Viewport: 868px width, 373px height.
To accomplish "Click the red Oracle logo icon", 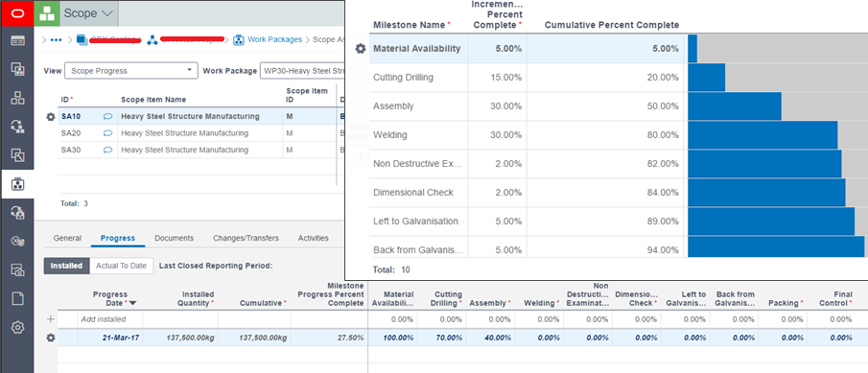I will (16, 13).
